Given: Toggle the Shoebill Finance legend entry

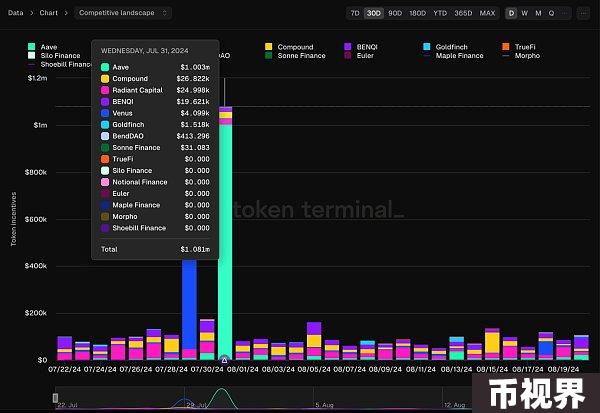Looking at the screenshot, I should (59, 64).
